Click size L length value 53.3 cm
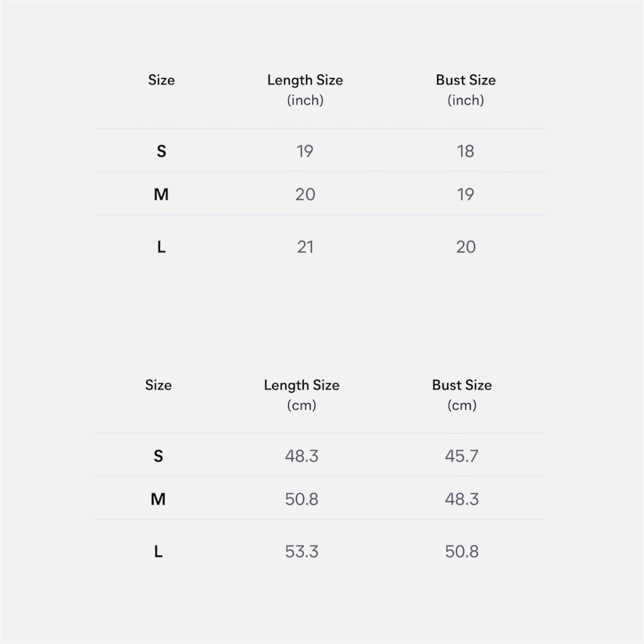This screenshot has width=644, height=644. pos(302,552)
